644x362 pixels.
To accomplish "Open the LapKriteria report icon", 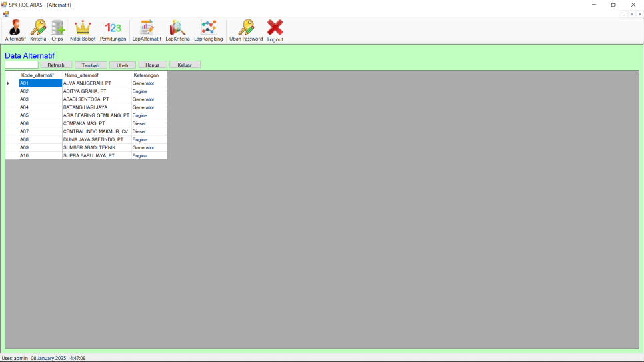I will (177, 28).
